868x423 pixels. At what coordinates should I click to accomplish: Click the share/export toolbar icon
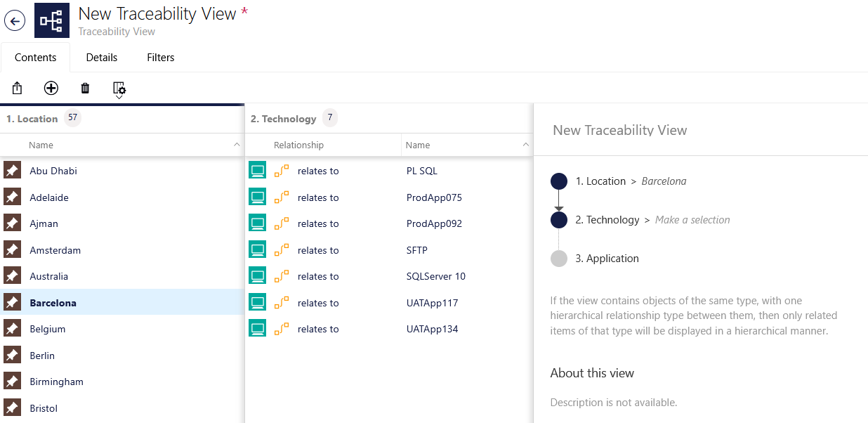18,88
